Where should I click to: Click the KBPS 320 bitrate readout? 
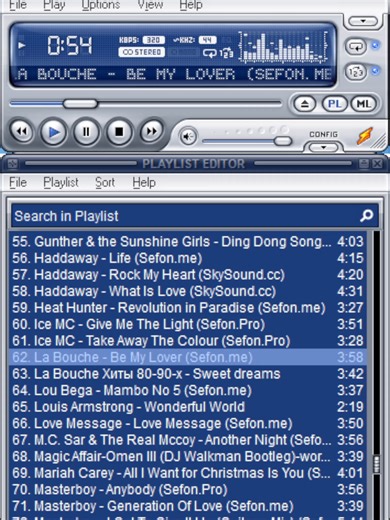142,40
